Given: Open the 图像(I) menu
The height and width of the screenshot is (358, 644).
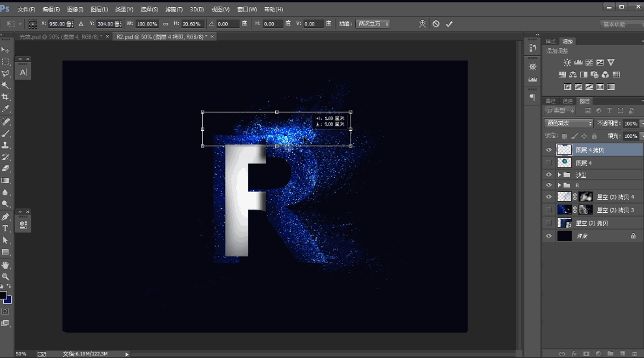Looking at the screenshot, I should pyautogui.click(x=75, y=9).
